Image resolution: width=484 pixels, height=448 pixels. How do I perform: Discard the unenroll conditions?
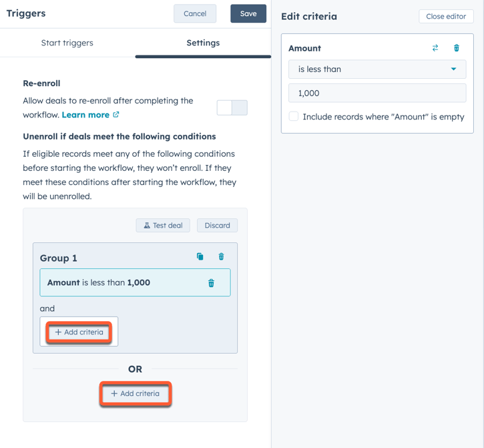pyautogui.click(x=217, y=226)
